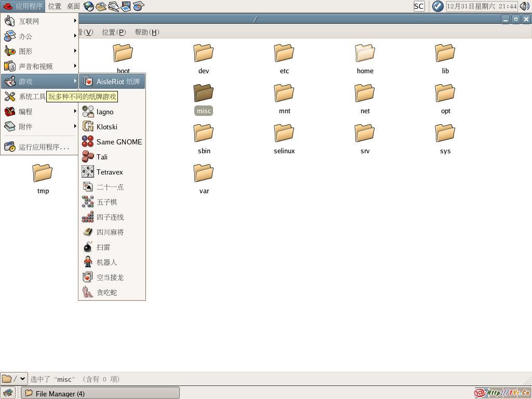Image resolution: width=532 pixels, height=399 pixels.
Task: Click the File Manager (4) taskbar button
Action: coord(100,393)
